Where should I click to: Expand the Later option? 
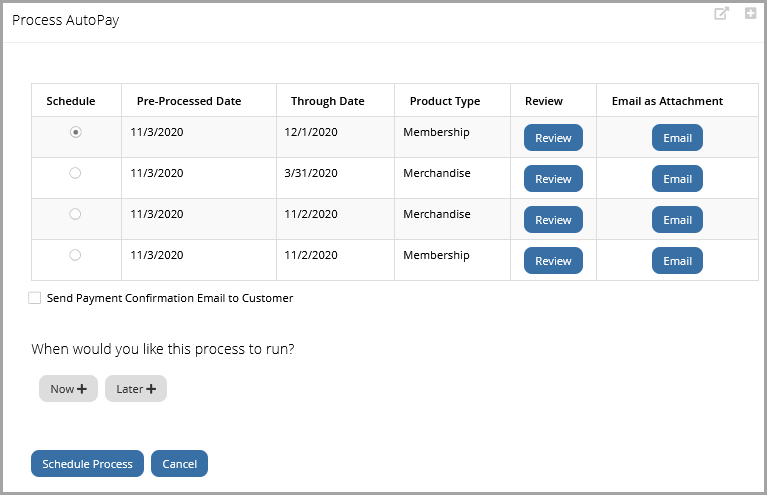pos(136,389)
